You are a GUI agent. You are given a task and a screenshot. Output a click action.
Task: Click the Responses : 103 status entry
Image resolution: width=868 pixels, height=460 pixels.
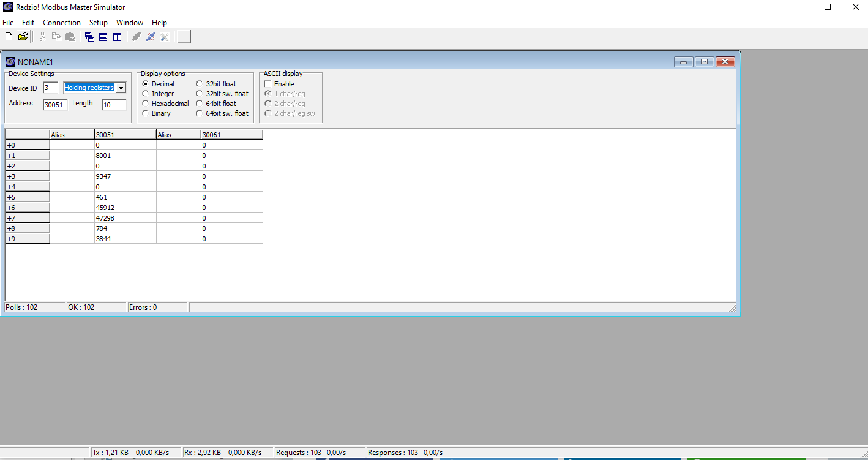(411, 453)
